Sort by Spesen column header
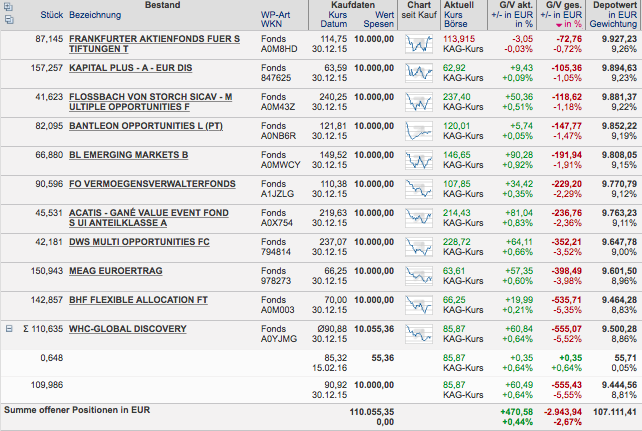This screenshot has width=642, height=431. pos(379,24)
